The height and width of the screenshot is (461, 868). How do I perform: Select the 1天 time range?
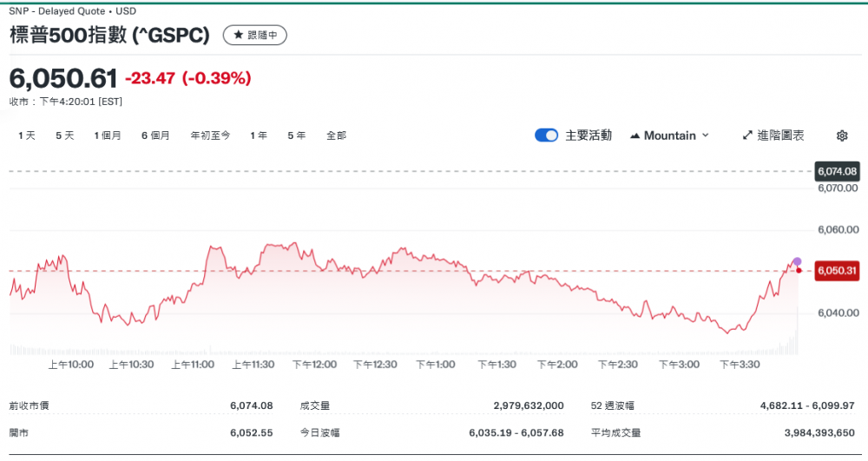[x=27, y=135]
